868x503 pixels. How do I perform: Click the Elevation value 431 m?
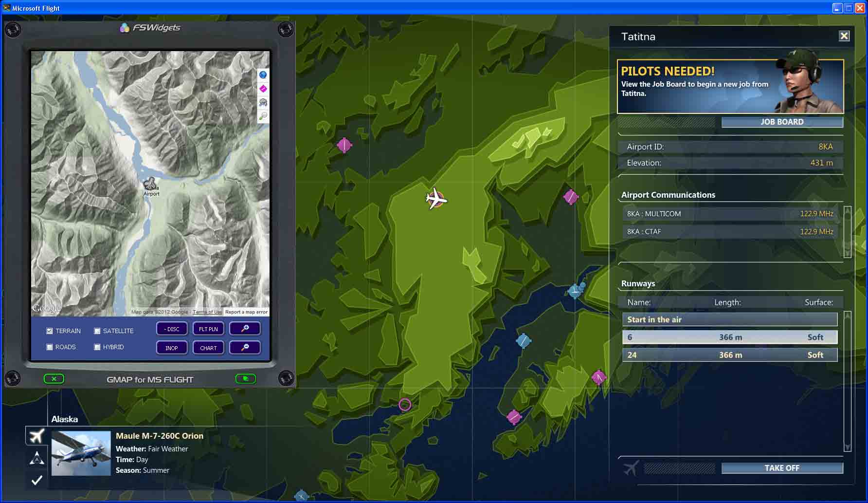click(822, 163)
